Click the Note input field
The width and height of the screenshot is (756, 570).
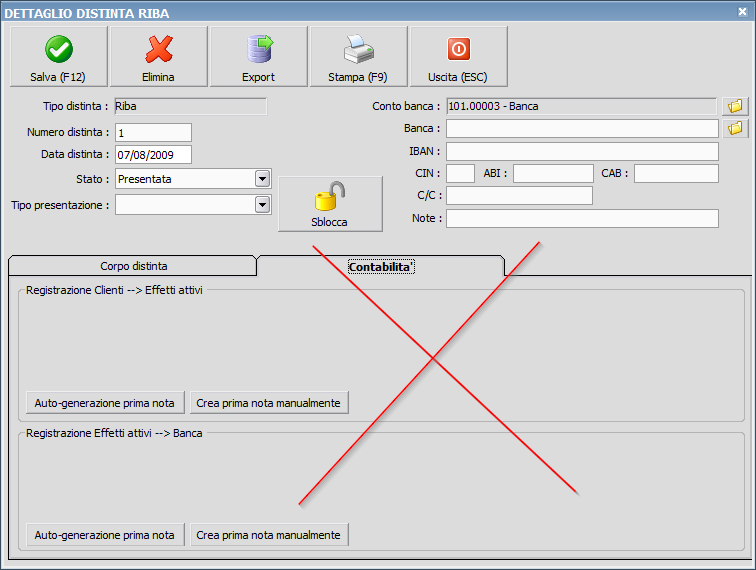point(582,218)
